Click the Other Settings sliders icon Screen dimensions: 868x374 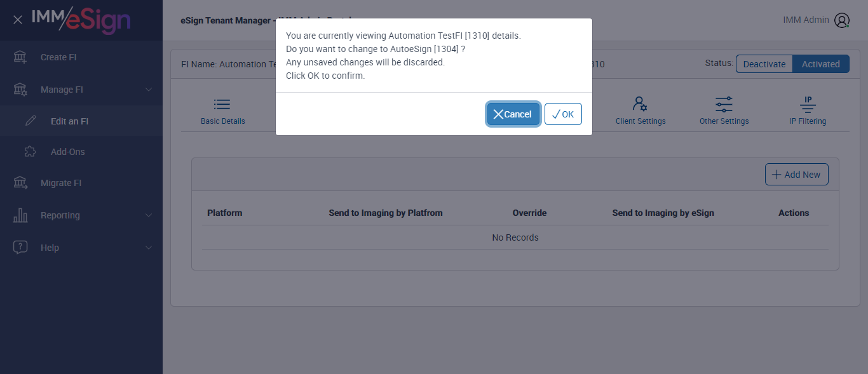(724, 104)
